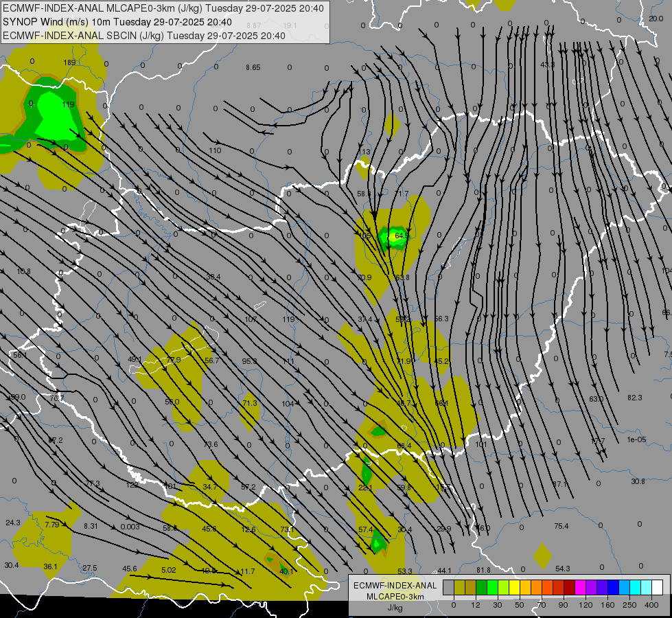
Task: Click the MLCAPE0-3km title line
Action: [x=163, y=8]
